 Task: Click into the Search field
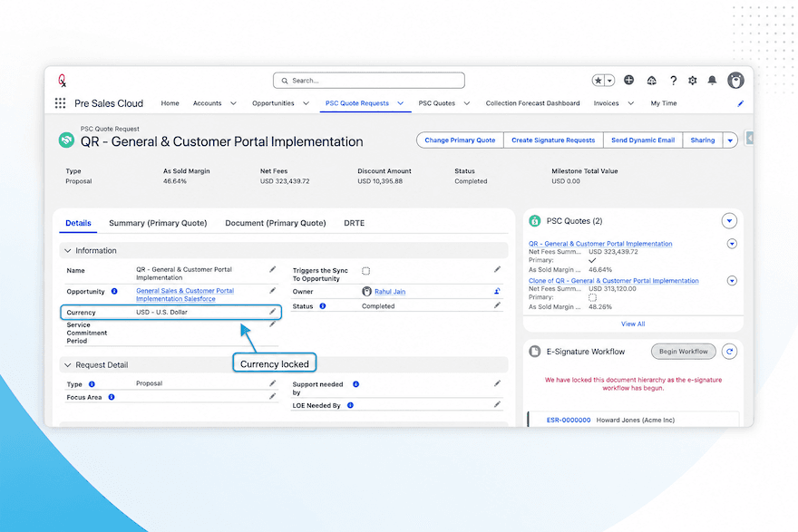pos(368,81)
